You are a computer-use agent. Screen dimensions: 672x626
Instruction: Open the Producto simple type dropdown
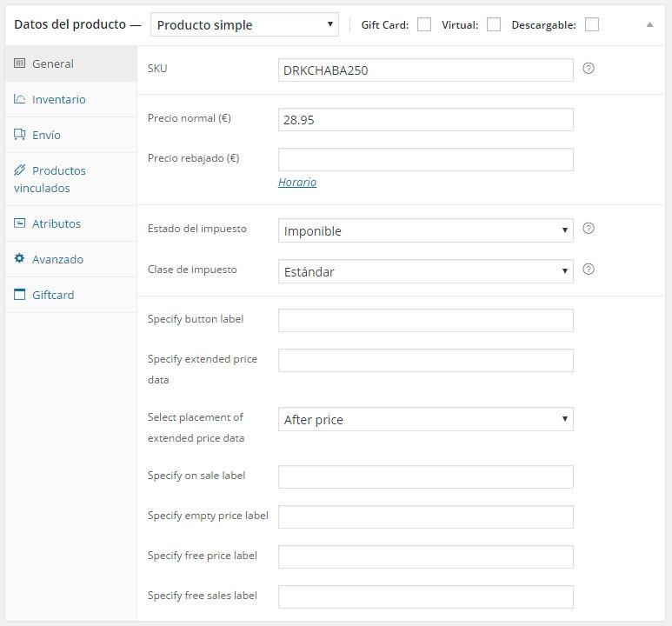pyautogui.click(x=244, y=24)
